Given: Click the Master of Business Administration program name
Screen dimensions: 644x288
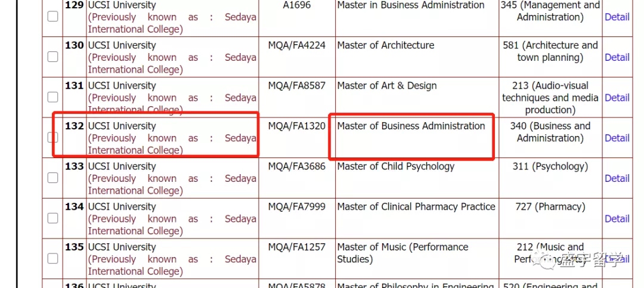Looking at the screenshot, I should pos(411,126).
